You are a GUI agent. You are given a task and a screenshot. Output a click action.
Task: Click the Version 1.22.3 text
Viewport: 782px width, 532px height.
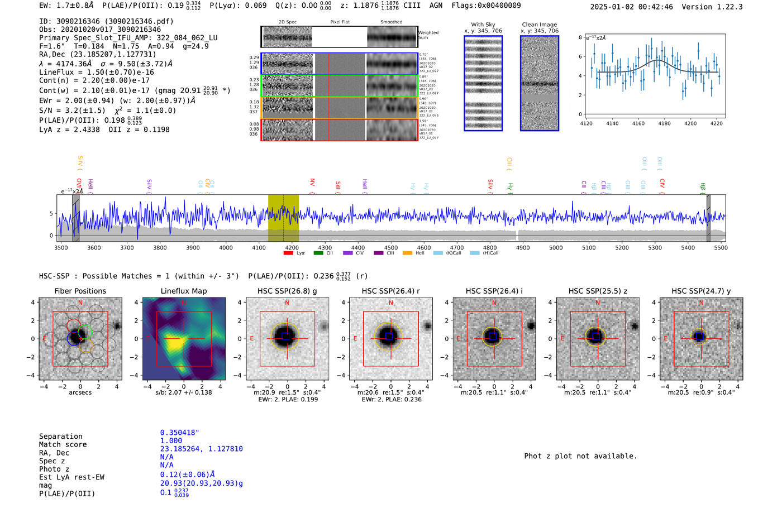712,7
